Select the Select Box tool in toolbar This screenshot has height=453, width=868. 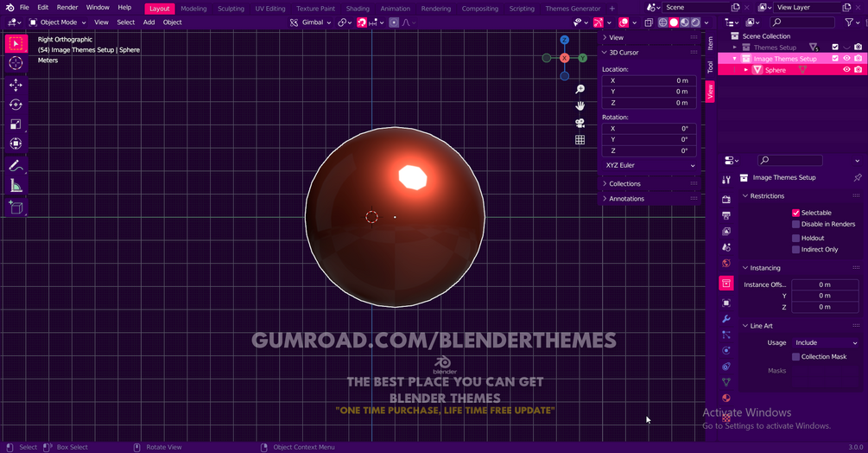[x=16, y=44]
